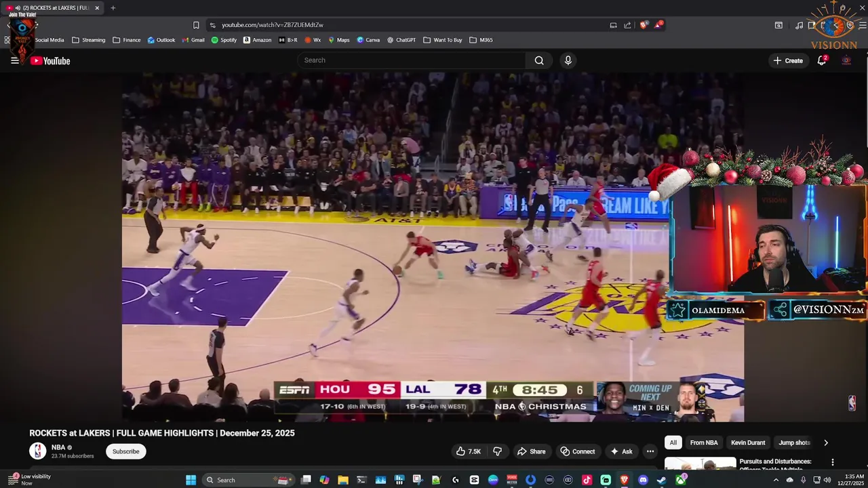This screenshot has width=868, height=488.
Task: Open File Explorer from taskbar
Action: [x=343, y=480]
